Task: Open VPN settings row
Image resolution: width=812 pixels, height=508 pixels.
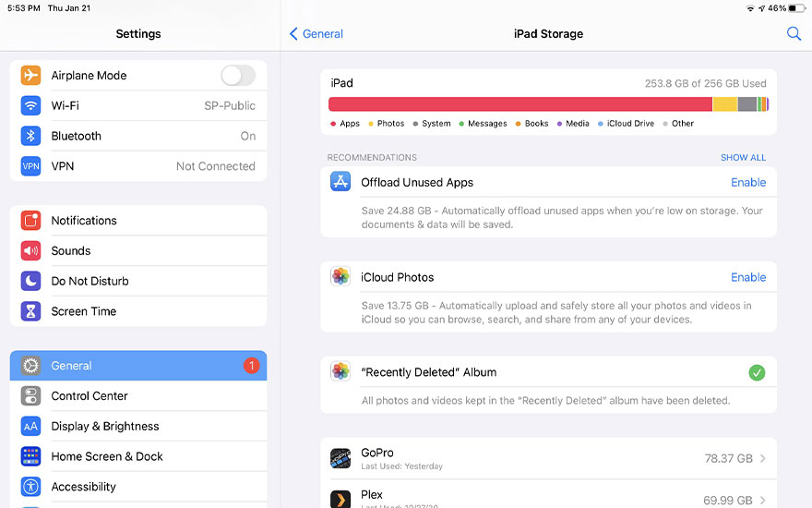Action: tap(138, 166)
